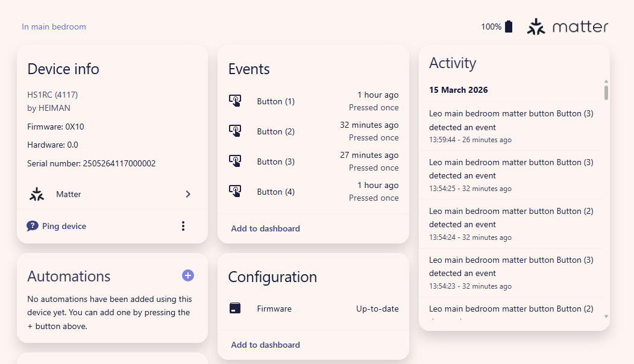The width and height of the screenshot is (634, 364).
Task: Select the serial number 2505264117000002
Action: [119, 163]
